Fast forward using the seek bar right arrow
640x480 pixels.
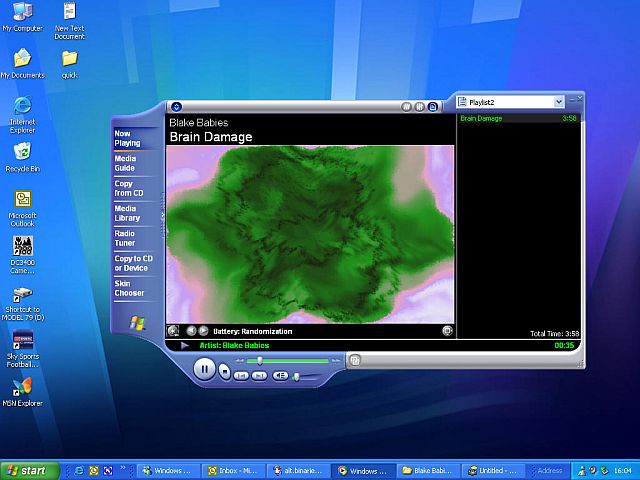[x=336, y=361]
